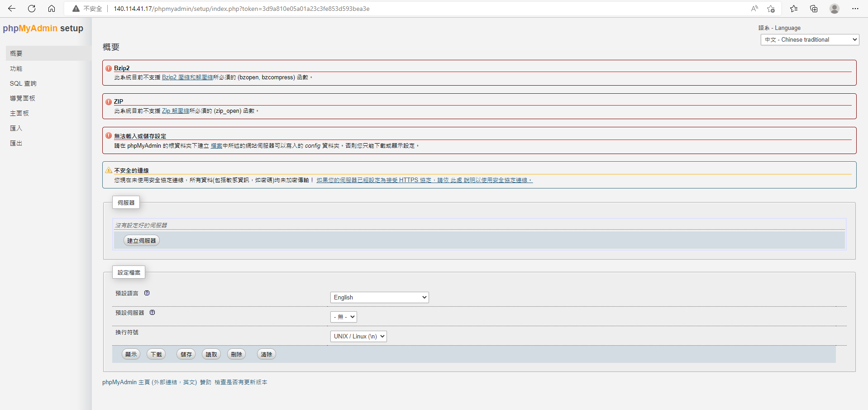Open the 檢查是否有更新版本 footer link
The image size is (868, 410).
pos(241,382)
